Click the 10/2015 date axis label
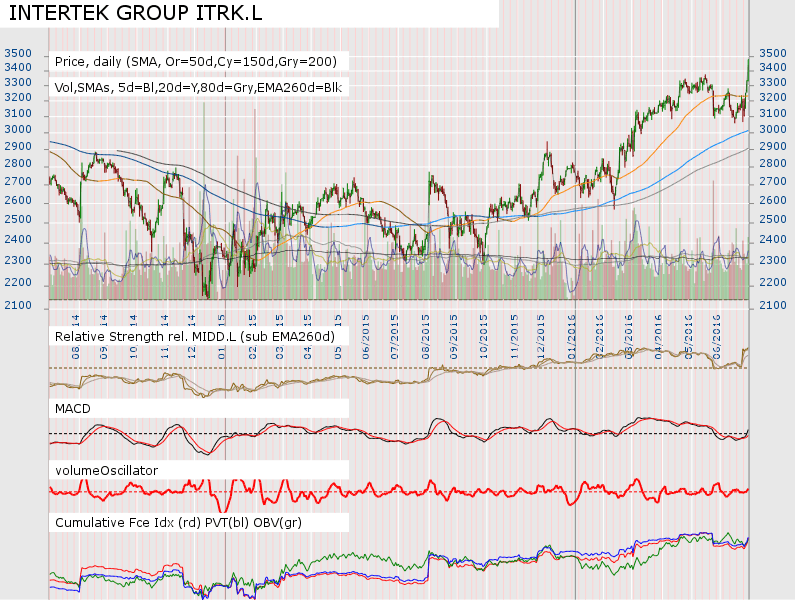Screen dimensions: 795x601 click(x=484, y=337)
